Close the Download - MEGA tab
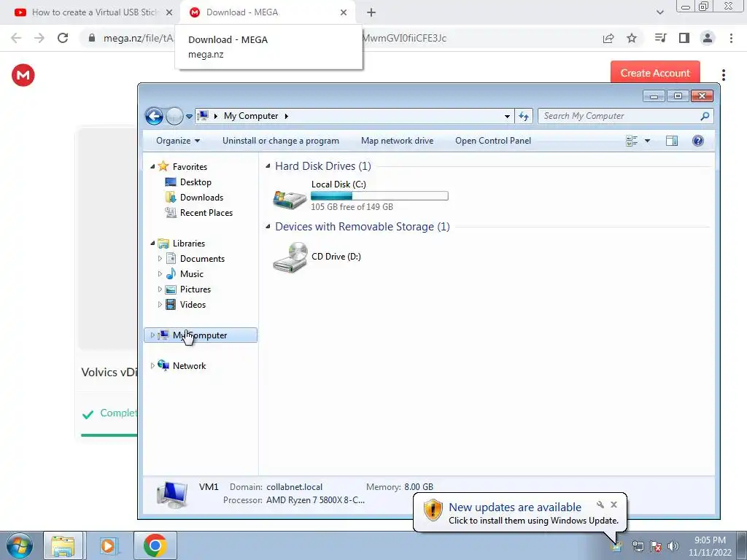Image resolution: width=747 pixels, height=560 pixels. (344, 12)
